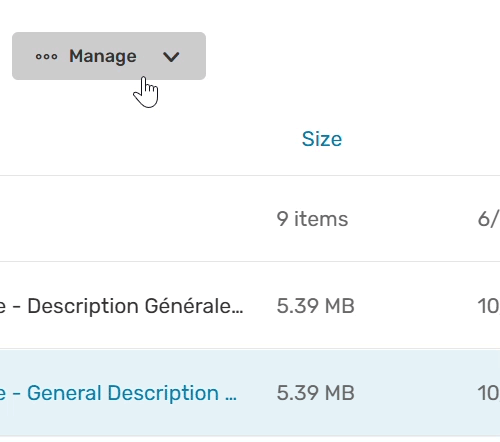Sort the file list by Size column
Screen dimensions: 500x442
pos(322,139)
